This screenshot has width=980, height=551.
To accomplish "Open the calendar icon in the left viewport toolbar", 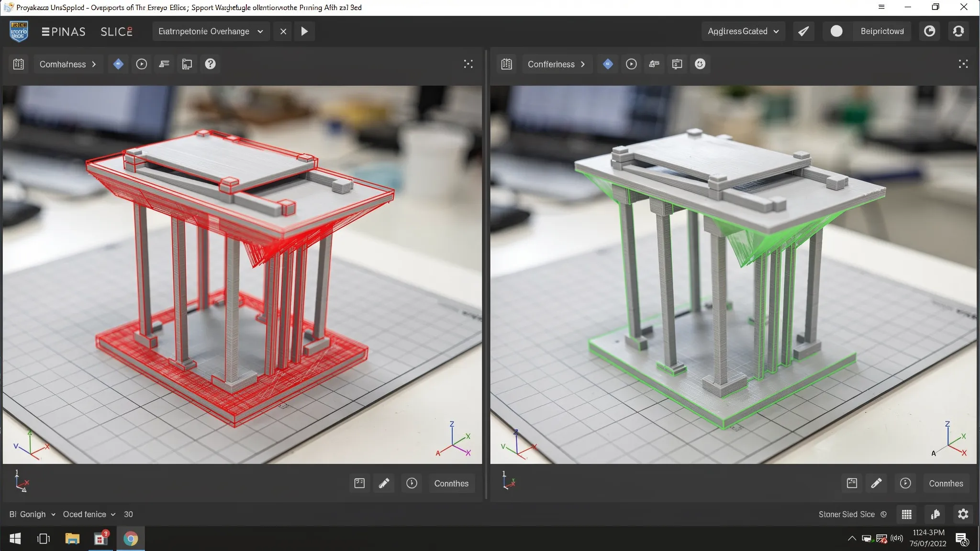I will click(x=18, y=64).
